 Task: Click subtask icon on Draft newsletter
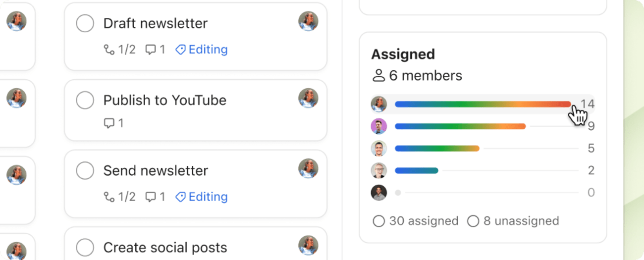tap(108, 50)
